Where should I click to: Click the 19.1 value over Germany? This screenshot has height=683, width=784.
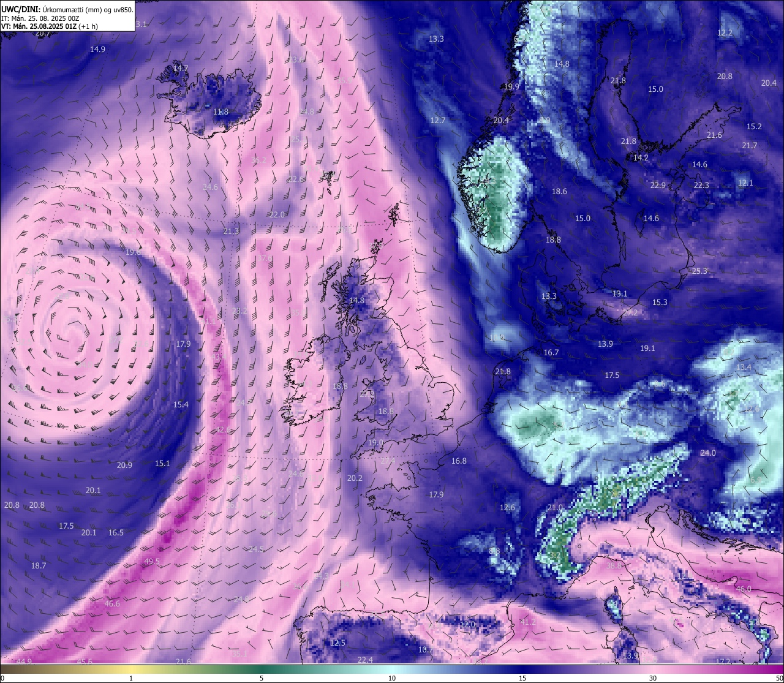(647, 349)
